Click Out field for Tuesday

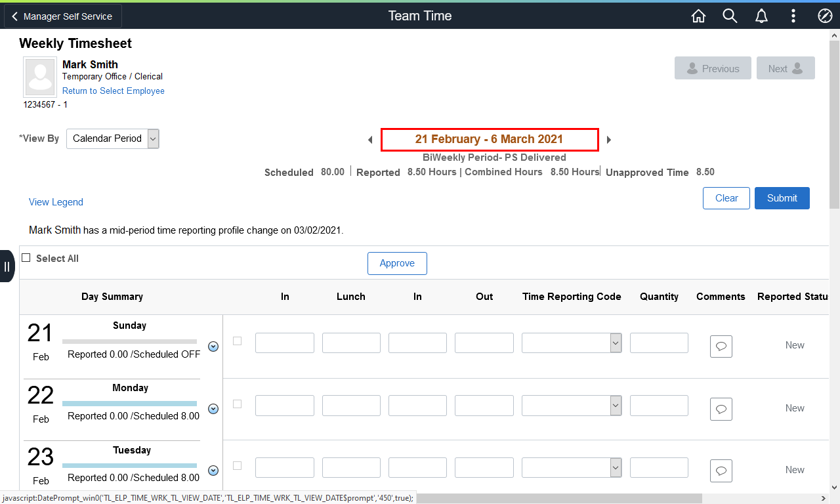(484, 467)
